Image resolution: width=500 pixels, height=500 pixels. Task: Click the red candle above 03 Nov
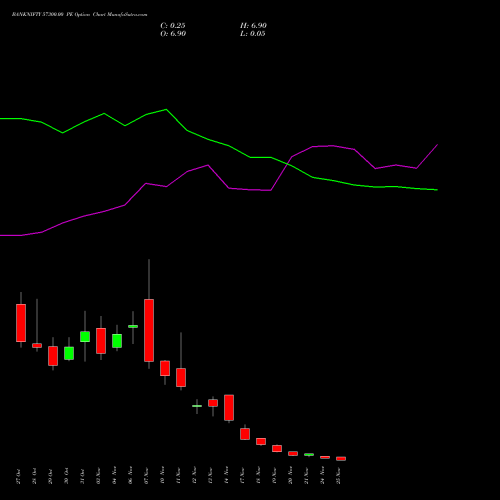tap(101, 341)
